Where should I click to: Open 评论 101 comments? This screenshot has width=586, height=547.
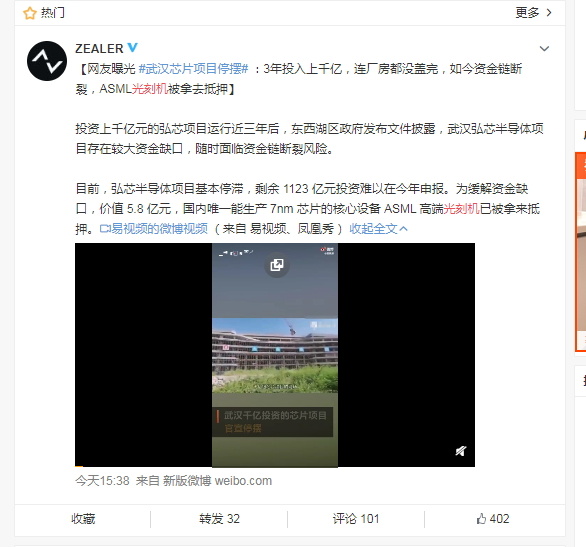(x=356, y=519)
